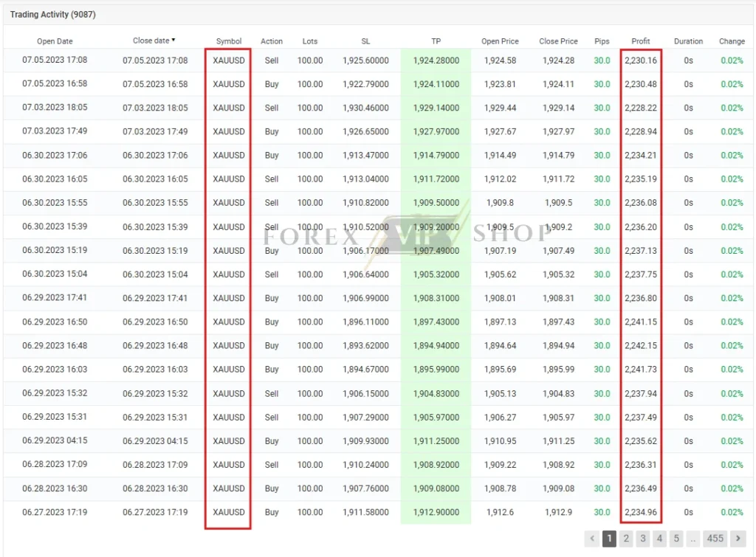
Task: Sort table by Pips header
Action: [602, 41]
